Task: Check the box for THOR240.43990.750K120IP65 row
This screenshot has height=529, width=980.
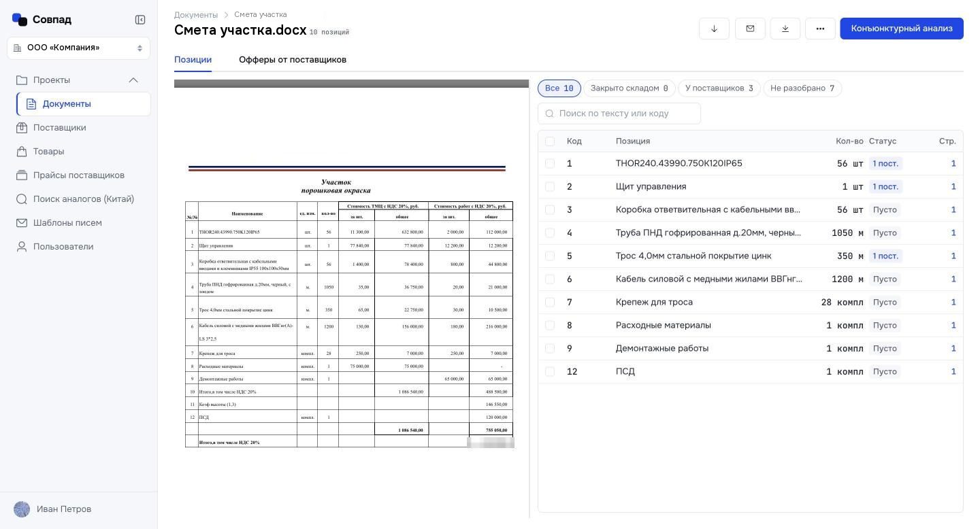Action: tap(550, 164)
